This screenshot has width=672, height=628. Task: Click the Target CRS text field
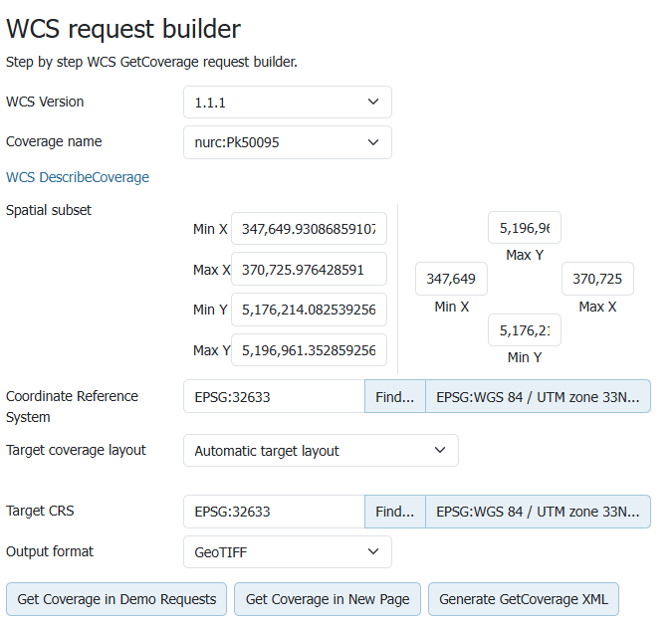click(274, 512)
